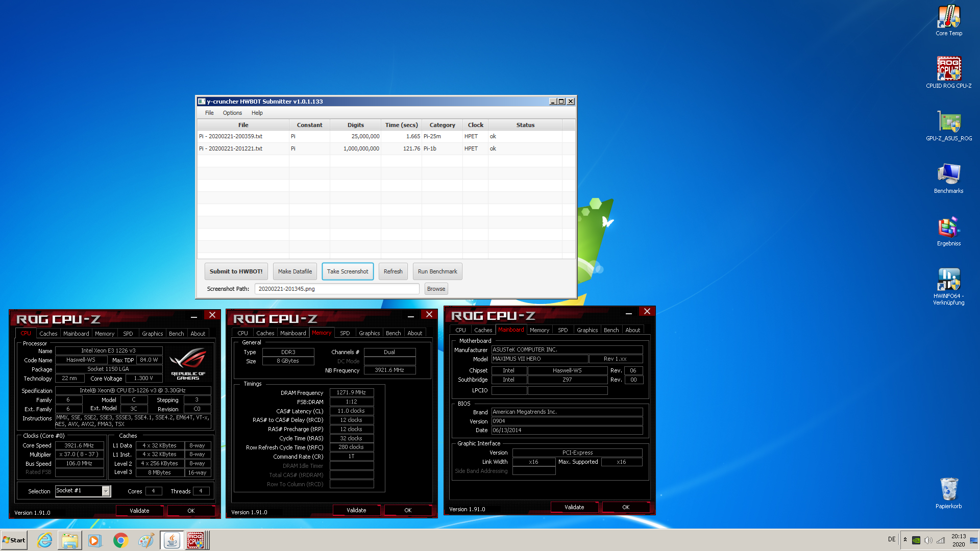Open CPUID ROG CPU-Z desktop shortcut

coord(948,72)
